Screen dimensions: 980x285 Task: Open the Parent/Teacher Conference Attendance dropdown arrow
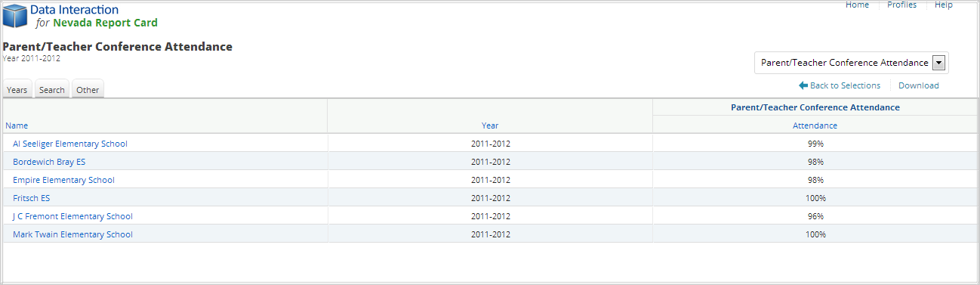[x=939, y=63]
